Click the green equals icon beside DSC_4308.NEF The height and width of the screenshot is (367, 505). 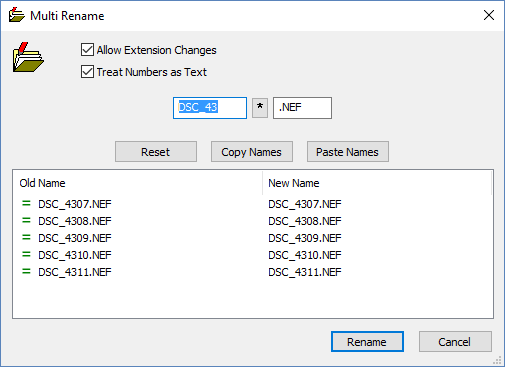pyautogui.click(x=26, y=220)
